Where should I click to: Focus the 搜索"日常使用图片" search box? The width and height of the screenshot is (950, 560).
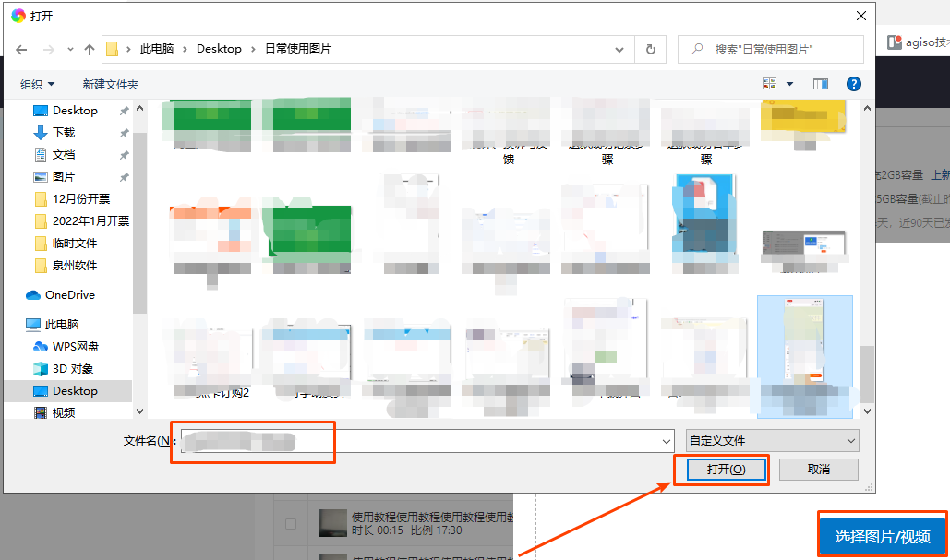771,50
